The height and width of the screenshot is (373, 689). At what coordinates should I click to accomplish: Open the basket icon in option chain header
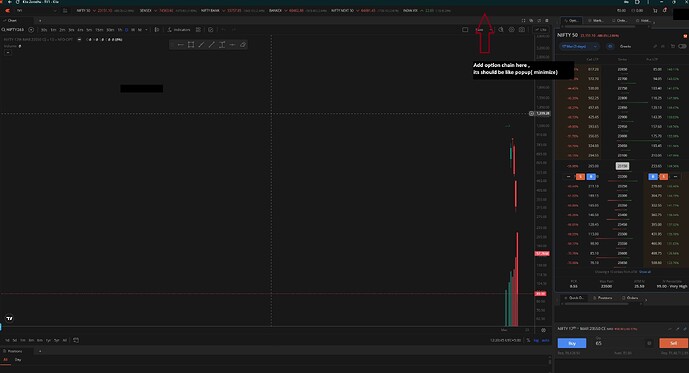(672, 46)
